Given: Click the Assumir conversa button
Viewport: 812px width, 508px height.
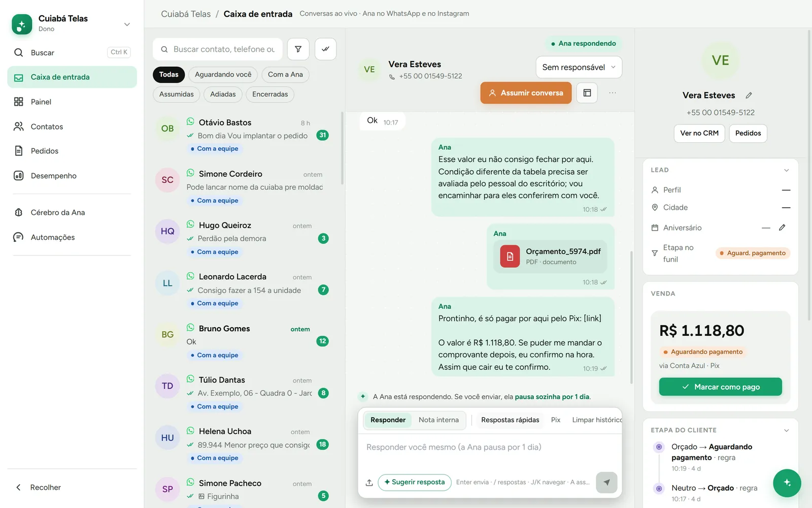Looking at the screenshot, I should click(526, 93).
